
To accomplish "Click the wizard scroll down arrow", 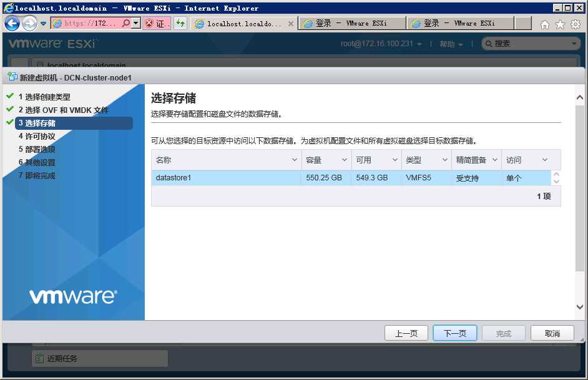I will pyautogui.click(x=580, y=307).
